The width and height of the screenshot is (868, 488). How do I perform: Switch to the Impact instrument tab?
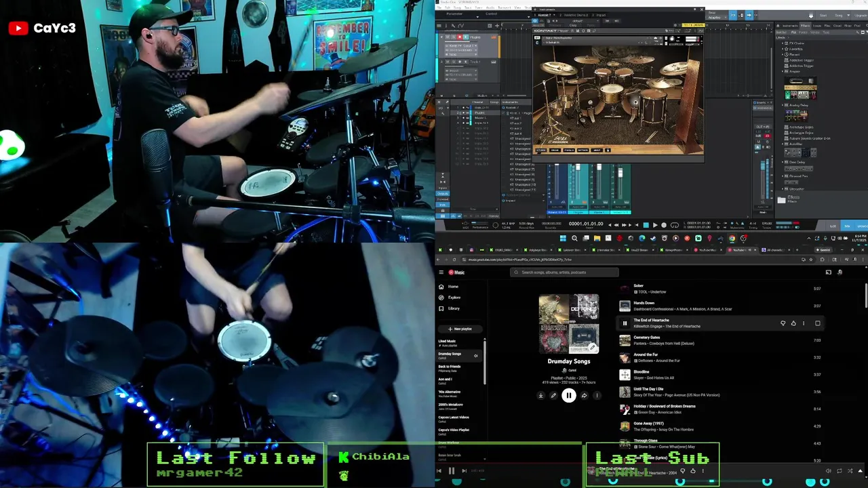pos(601,15)
